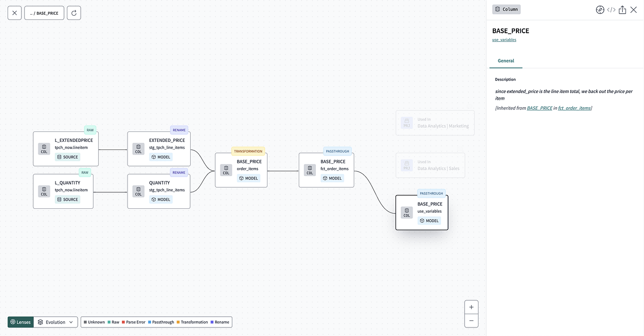Click the MODEL badge under use_variables
The height and width of the screenshot is (336, 644).
click(429, 221)
